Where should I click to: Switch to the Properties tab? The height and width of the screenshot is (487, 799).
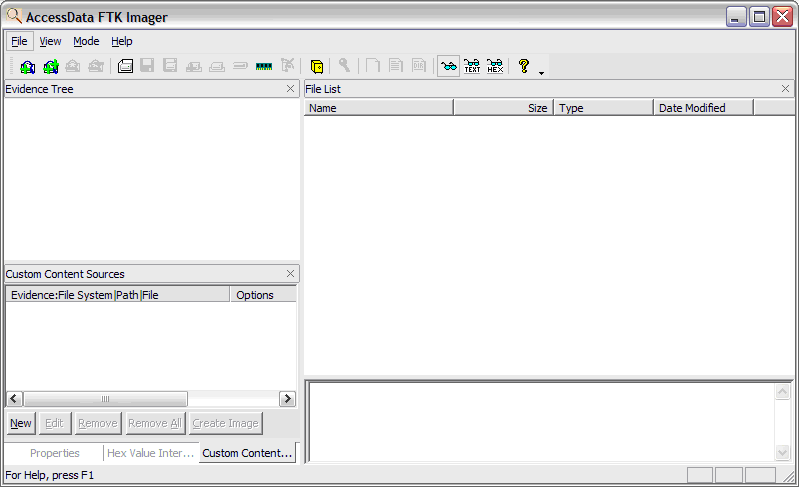tap(55, 453)
